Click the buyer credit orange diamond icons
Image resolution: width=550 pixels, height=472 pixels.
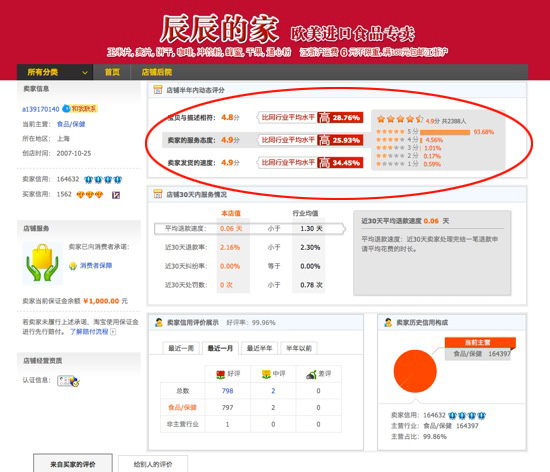90,195
